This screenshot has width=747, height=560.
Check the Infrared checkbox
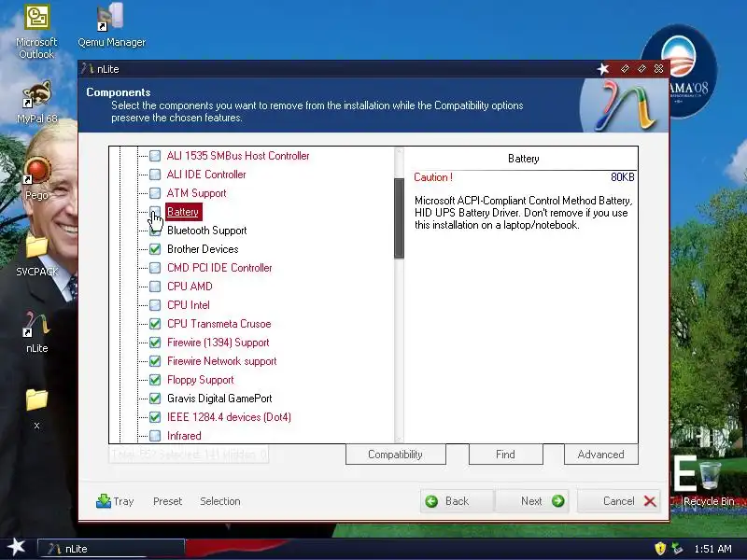[155, 436]
